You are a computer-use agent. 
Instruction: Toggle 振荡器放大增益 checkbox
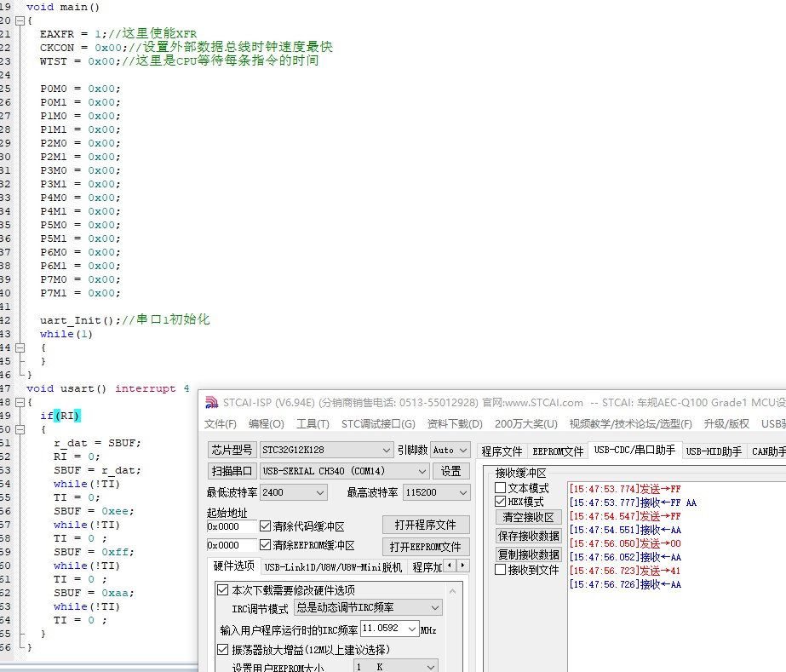point(222,650)
